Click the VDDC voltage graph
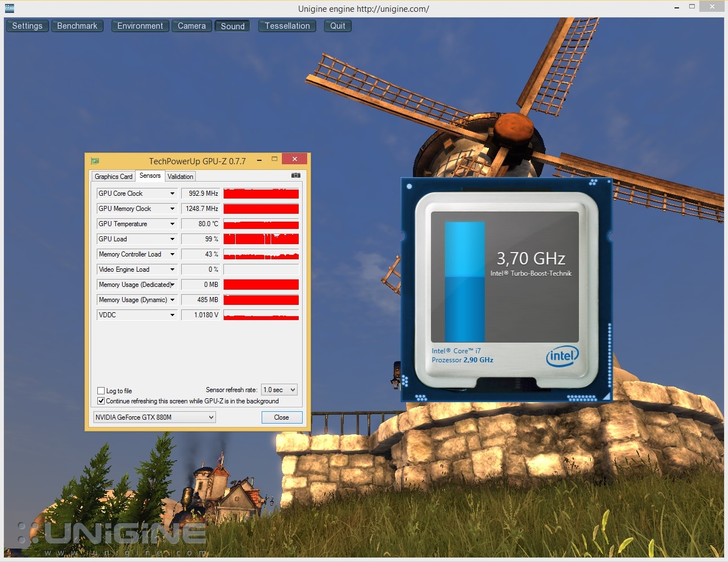Screen dimensions: 728x562 (261, 315)
